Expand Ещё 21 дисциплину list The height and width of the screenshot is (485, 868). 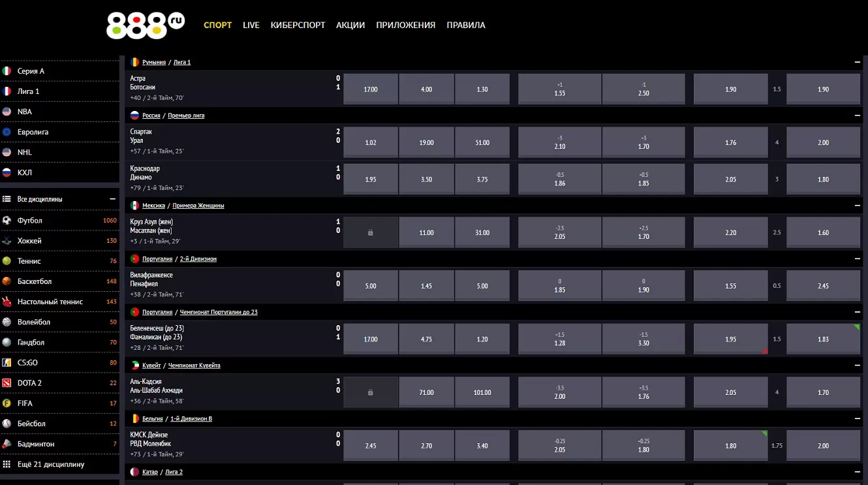[x=50, y=464]
